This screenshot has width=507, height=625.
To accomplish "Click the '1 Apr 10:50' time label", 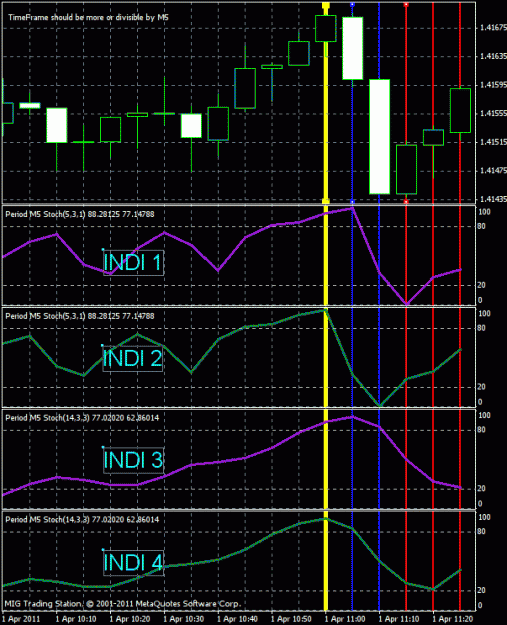I will pos(291,619).
